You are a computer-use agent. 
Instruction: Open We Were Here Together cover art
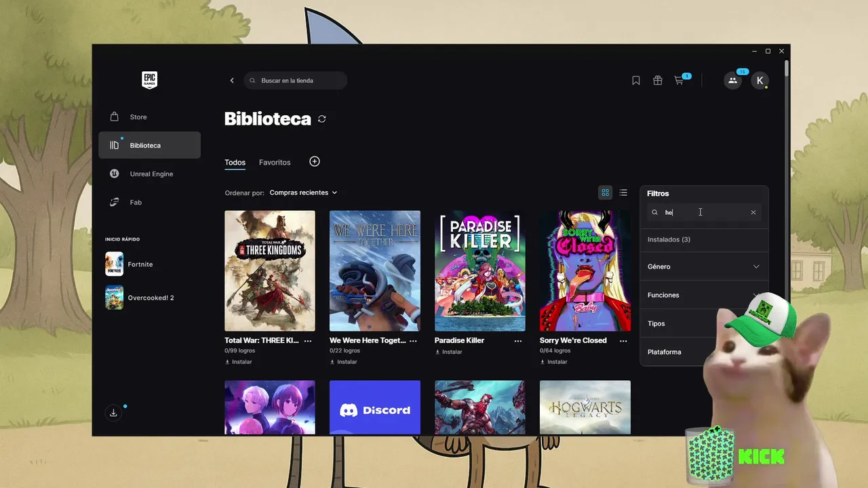tap(375, 270)
